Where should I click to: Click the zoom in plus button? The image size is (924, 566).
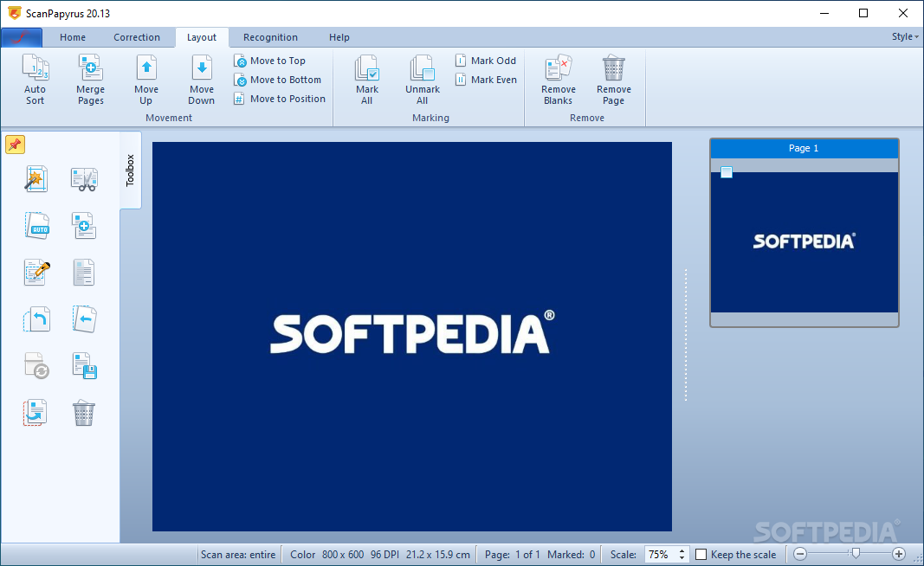(899, 554)
